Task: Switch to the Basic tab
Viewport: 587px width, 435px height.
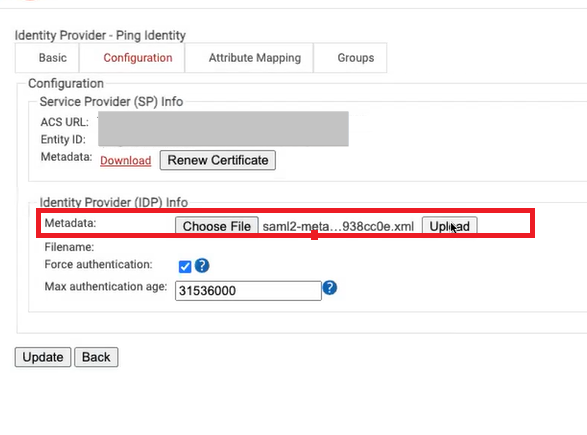Action: point(53,58)
